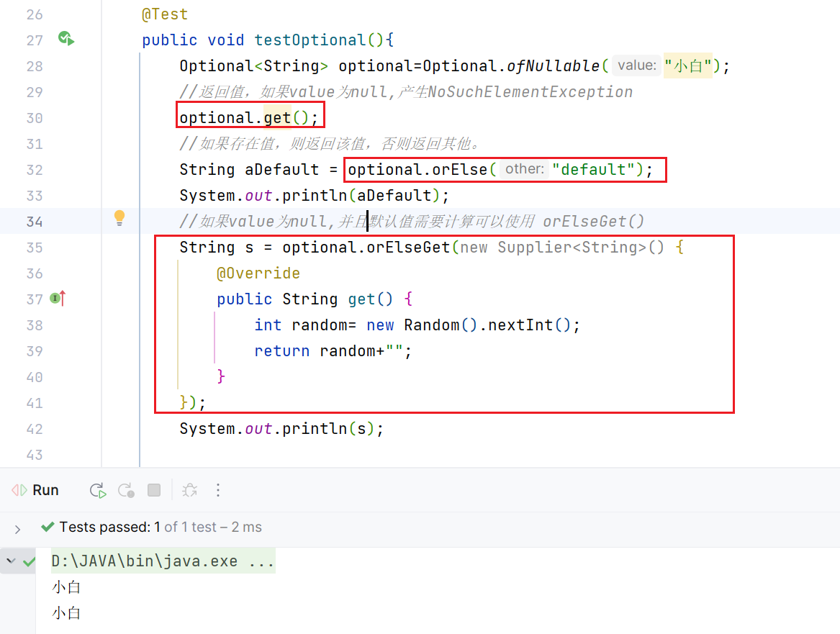Click the Rerun test icon in Run toolbar
The width and height of the screenshot is (840, 634).
(x=98, y=491)
